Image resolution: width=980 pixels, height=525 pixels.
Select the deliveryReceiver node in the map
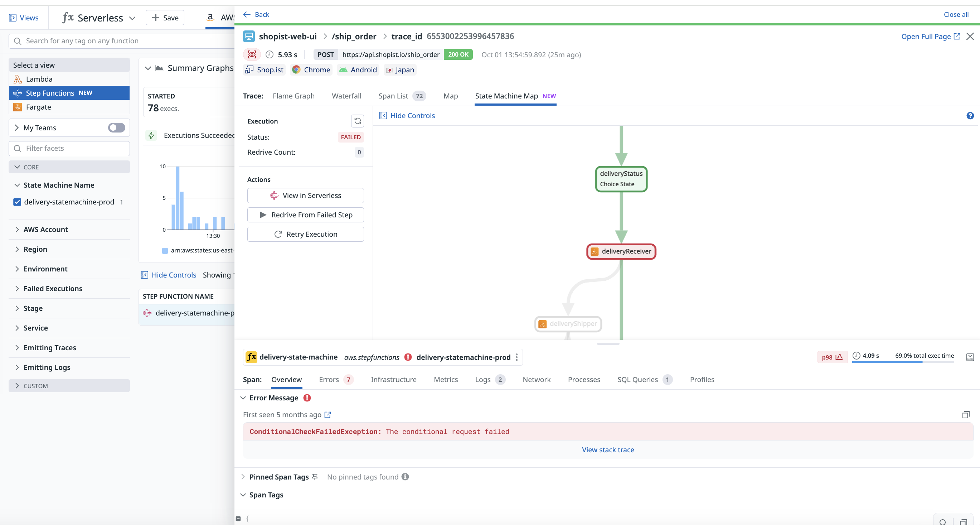point(621,251)
